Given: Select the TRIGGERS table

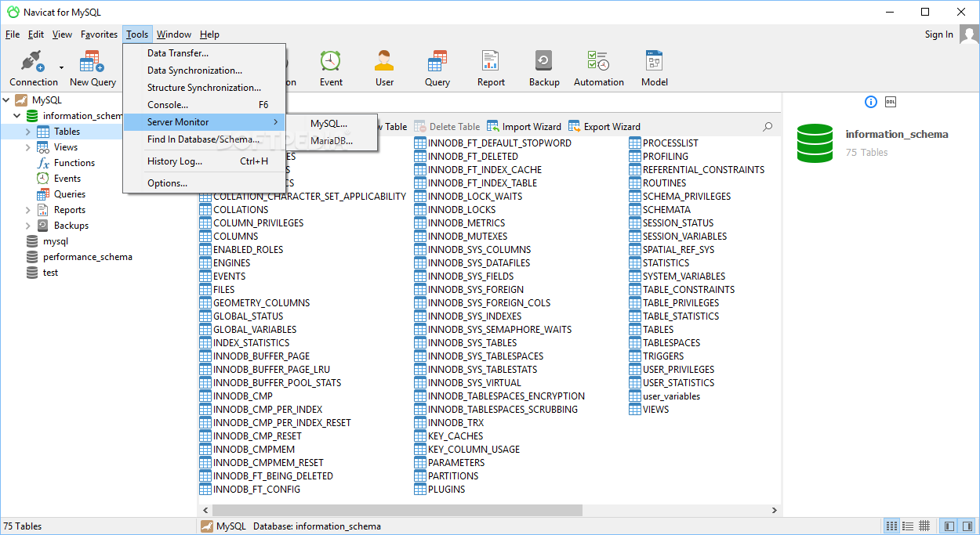Looking at the screenshot, I should pos(663,356).
